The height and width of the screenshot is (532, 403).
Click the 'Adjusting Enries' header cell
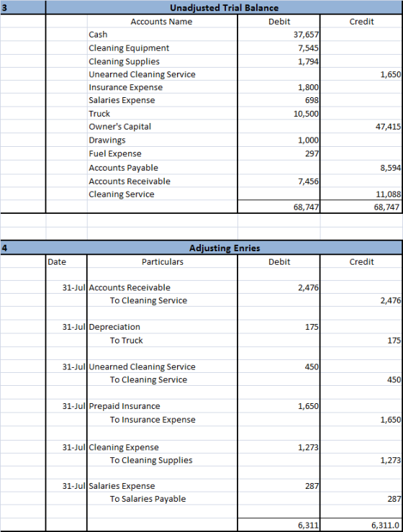tap(224, 248)
